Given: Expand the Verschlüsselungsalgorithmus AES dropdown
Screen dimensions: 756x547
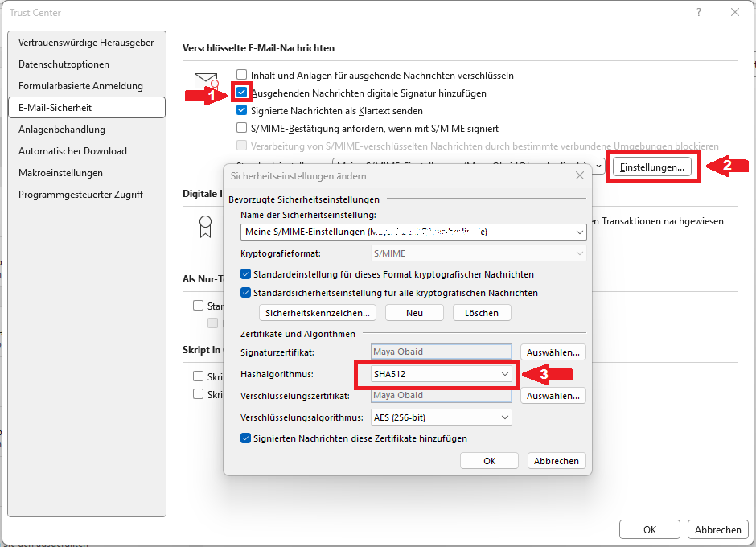Looking at the screenshot, I should tap(442, 417).
